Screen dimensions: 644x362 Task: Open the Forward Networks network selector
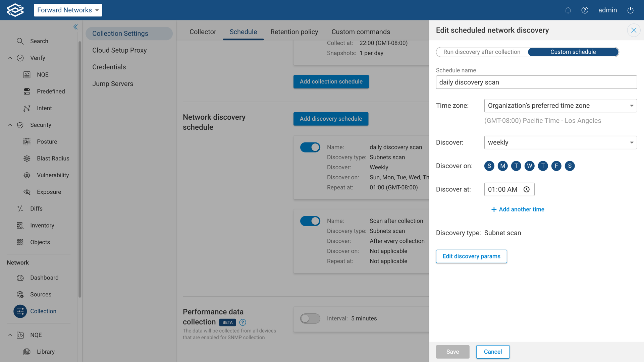click(x=68, y=10)
